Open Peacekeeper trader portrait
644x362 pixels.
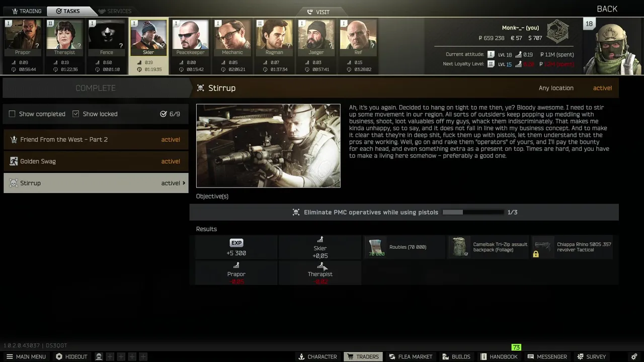(190, 38)
